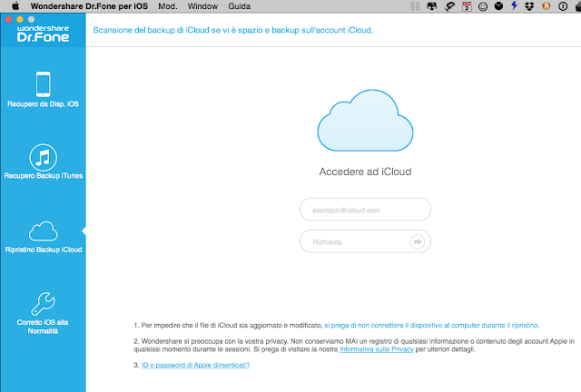
Task: Open Corretto iOS alla Normalità wrench icon
Action: click(x=43, y=303)
